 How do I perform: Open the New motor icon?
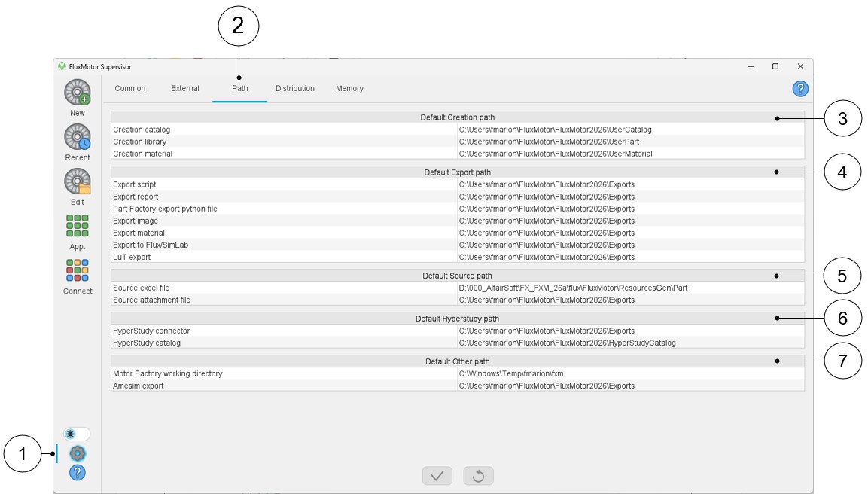(x=78, y=93)
